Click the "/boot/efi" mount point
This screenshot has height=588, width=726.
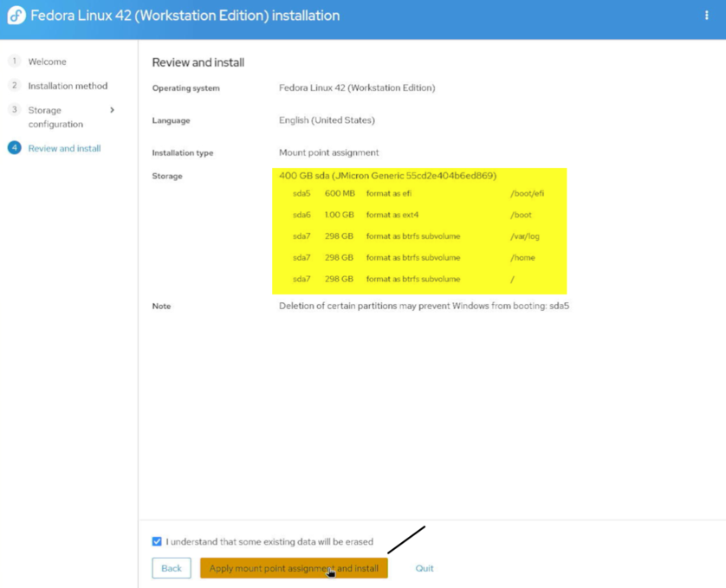pos(527,193)
